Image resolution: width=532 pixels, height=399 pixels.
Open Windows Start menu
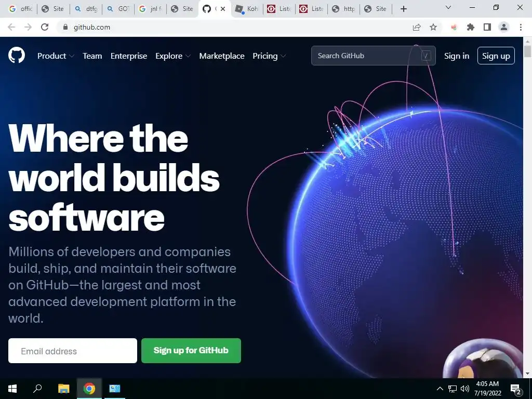pos(12,389)
